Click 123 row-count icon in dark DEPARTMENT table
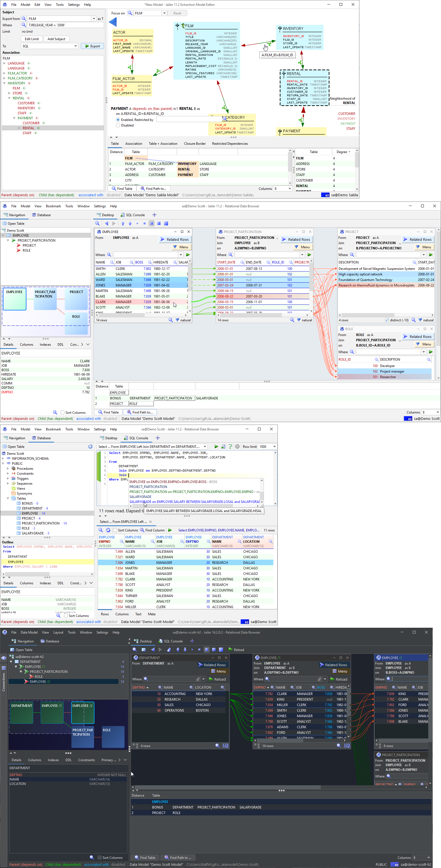The width and height of the screenshot is (441, 868). pos(225,746)
